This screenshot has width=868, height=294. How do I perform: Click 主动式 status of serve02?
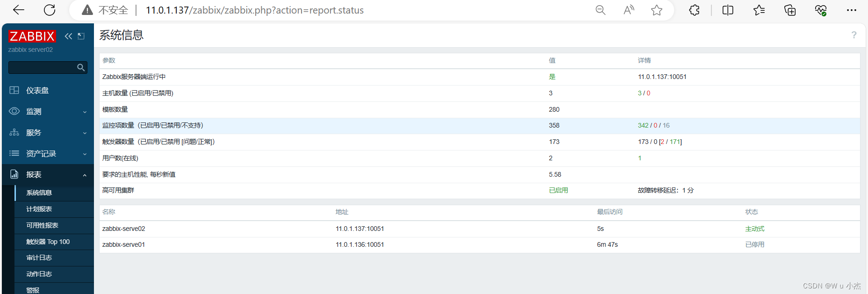click(754, 229)
